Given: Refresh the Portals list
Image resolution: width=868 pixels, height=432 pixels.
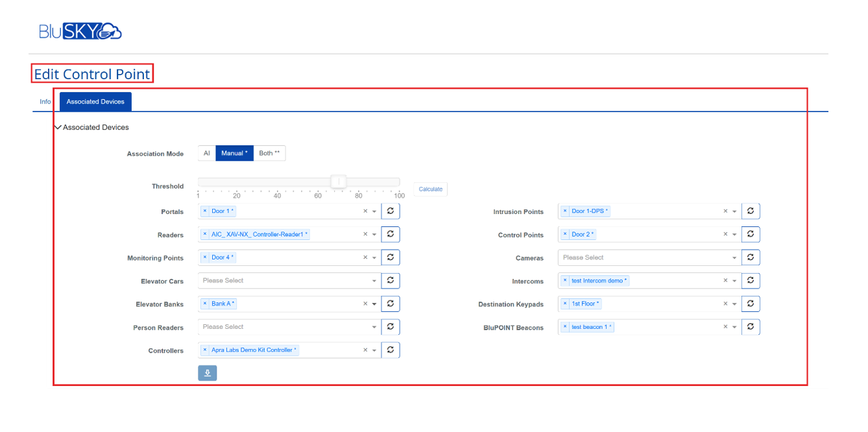Looking at the screenshot, I should (391, 211).
